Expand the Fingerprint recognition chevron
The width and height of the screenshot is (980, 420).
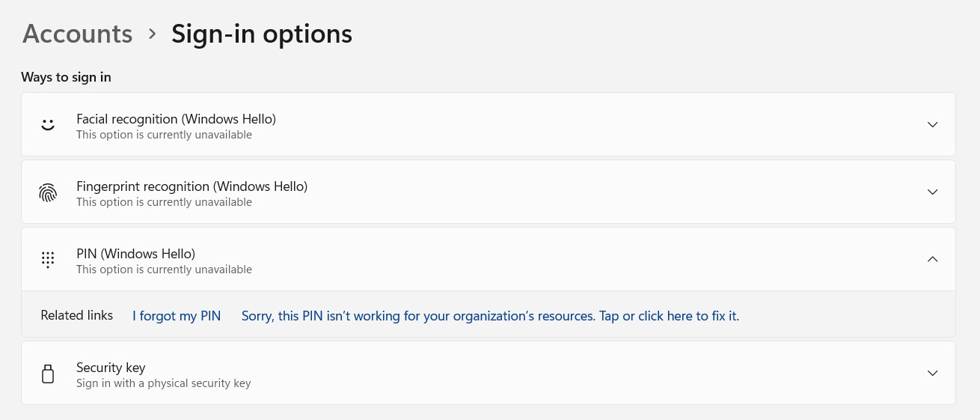pyautogui.click(x=932, y=192)
